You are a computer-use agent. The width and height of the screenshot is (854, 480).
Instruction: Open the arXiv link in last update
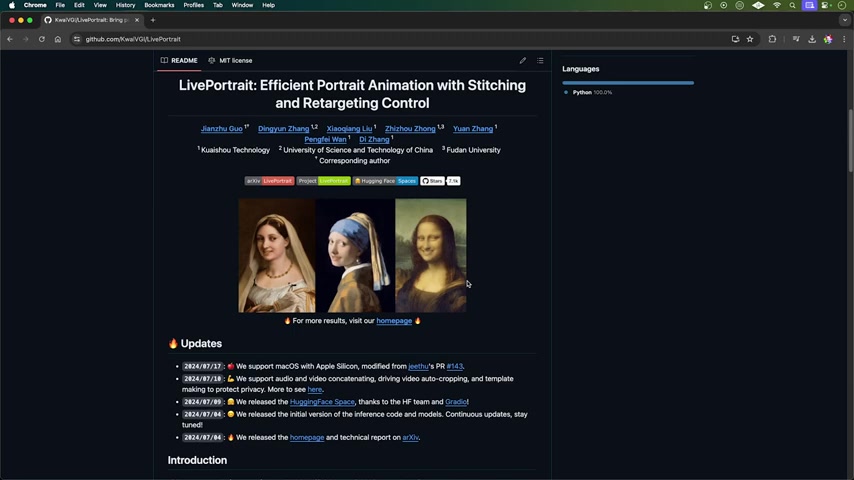(411, 438)
